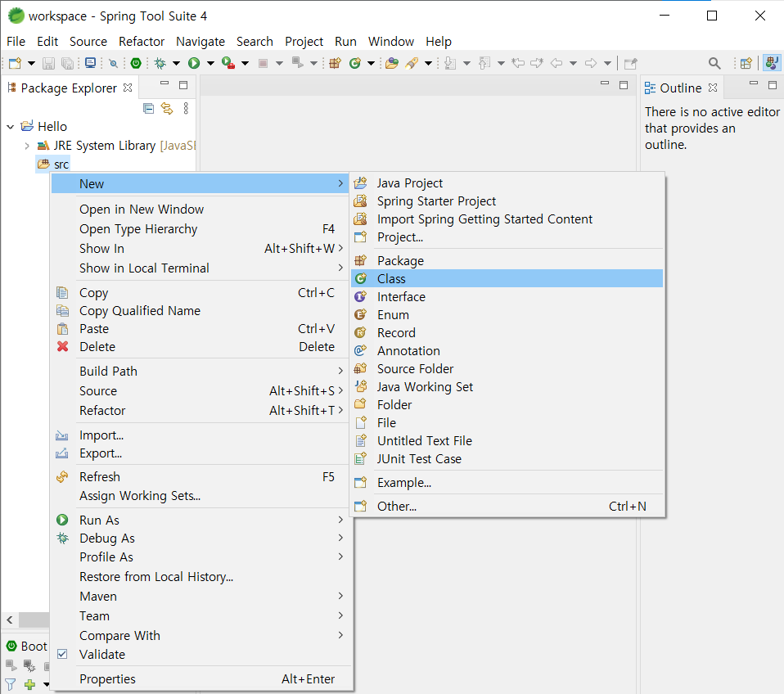Viewport: 784px width, 694px height.
Task: Click the Open Perspective toolbar icon
Action: (746, 63)
